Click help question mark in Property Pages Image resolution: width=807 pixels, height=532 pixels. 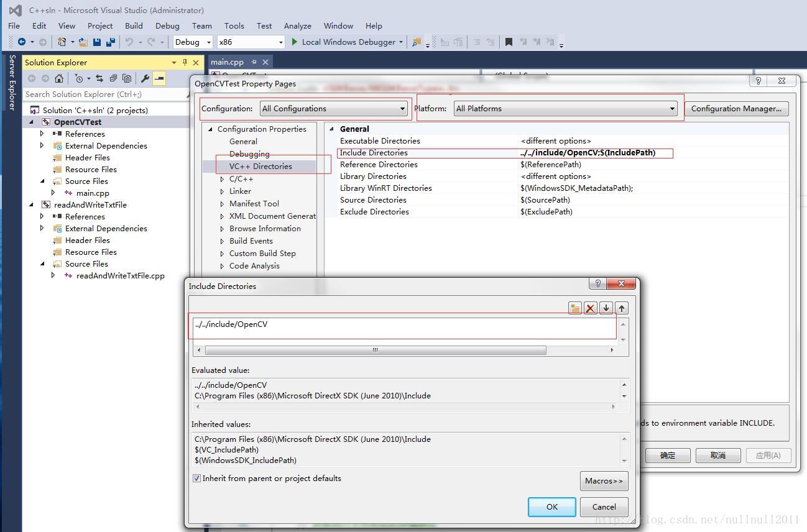(759, 81)
